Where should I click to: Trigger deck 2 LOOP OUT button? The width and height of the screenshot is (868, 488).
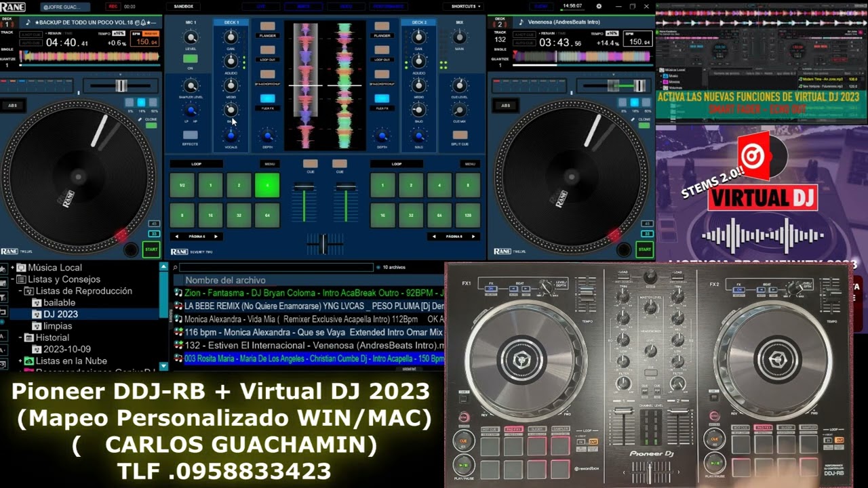pos(382,50)
